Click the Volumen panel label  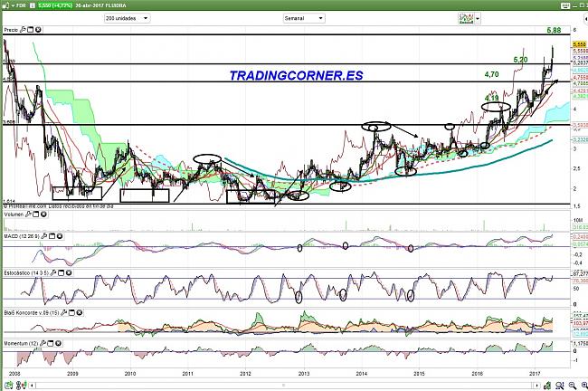(14, 215)
